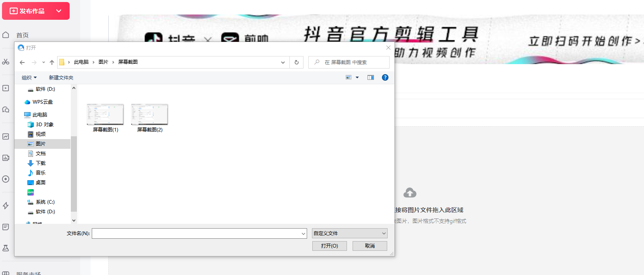Open the 自定义文件 file type dropdown
The image size is (644, 275).
[x=350, y=233]
